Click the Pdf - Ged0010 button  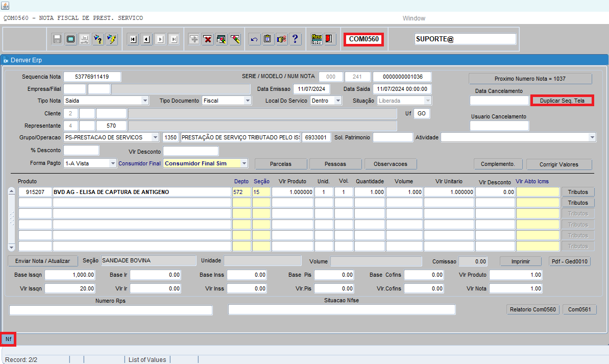[569, 261]
